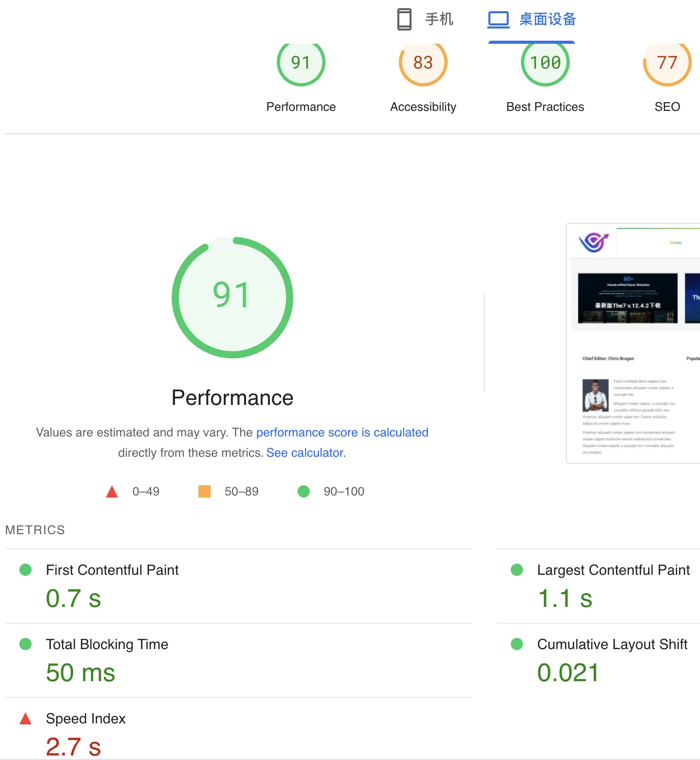Jump to Accessibility score gauge 83
The image size is (700, 760).
point(423,63)
